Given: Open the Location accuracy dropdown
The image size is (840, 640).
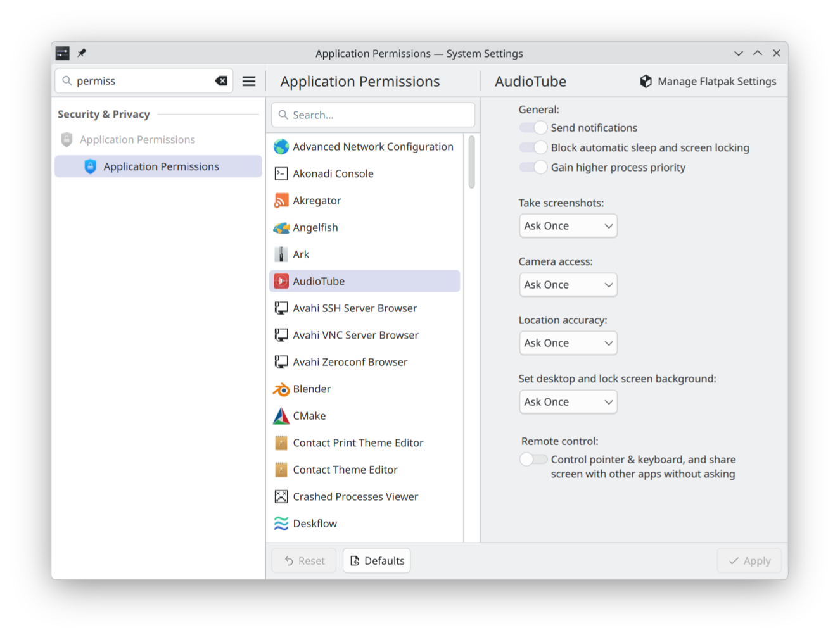Looking at the screenshot, I should pyautogui.click(x=568, y=342).
